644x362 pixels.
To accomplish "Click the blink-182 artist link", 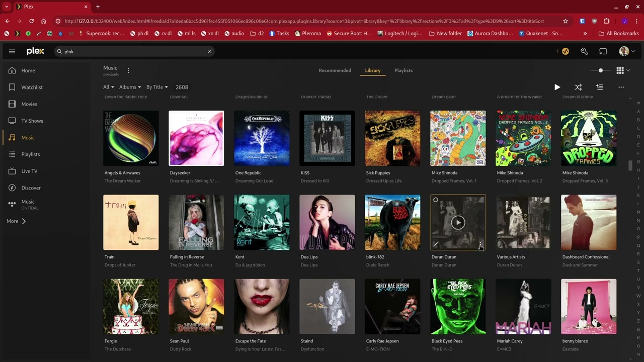I will point(375,257).
